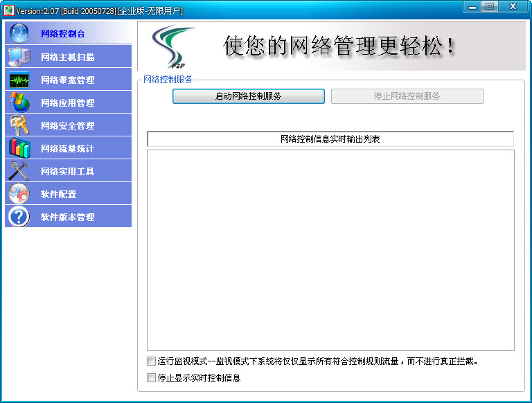Click the Windows globe icon for 网络应用管理
The image size is (532, 403).
(x=19, y=102)
